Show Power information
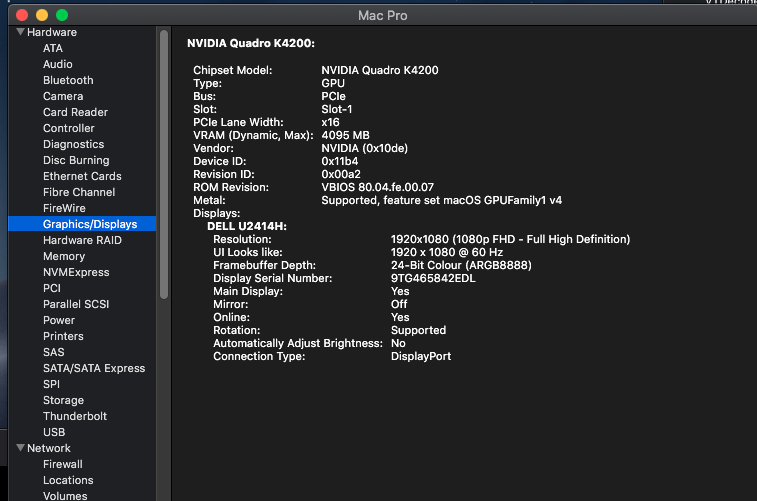 [x=58, y=320]
